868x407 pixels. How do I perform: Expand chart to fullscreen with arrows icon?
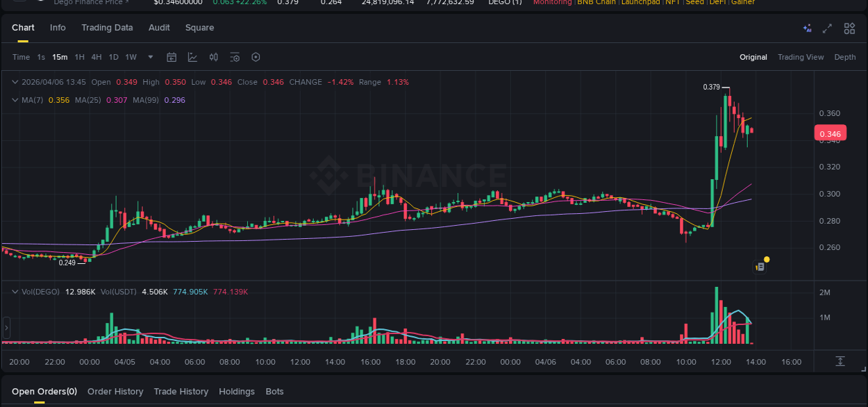[x=827, y=28]
